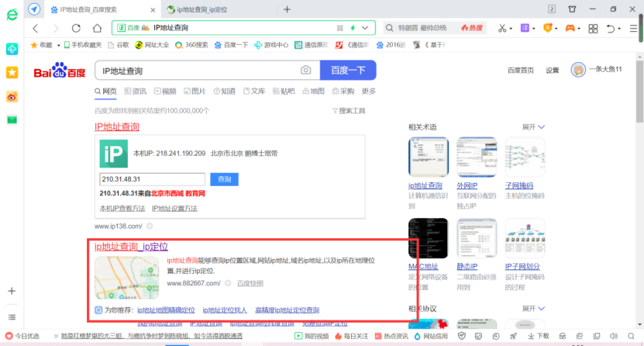This screenshot has width=644, height=346.
Task: Open Weibo icon in left sidebar
Action: tap(12, 97)
